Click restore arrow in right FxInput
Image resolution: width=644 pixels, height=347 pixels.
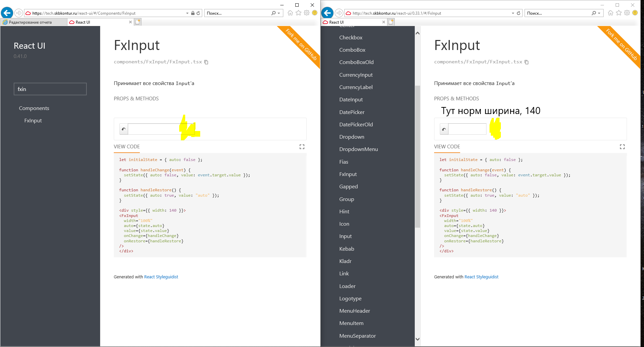coord(444,129)
